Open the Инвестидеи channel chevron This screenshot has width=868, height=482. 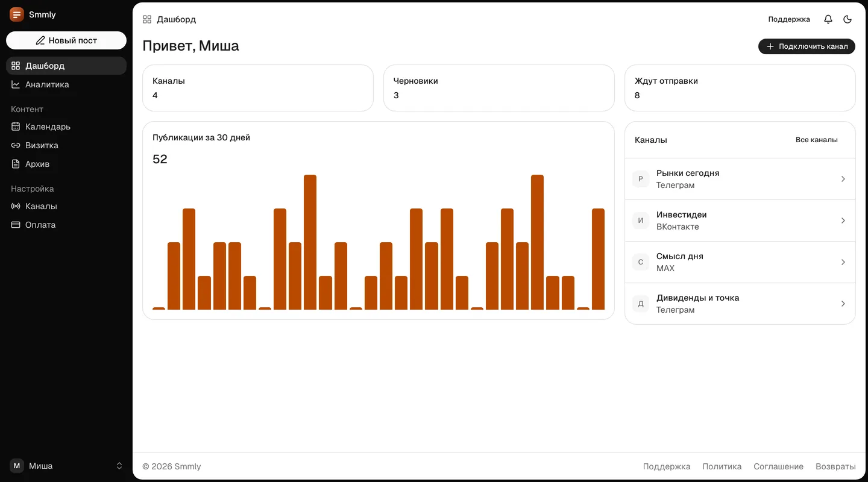click(843, 221)
